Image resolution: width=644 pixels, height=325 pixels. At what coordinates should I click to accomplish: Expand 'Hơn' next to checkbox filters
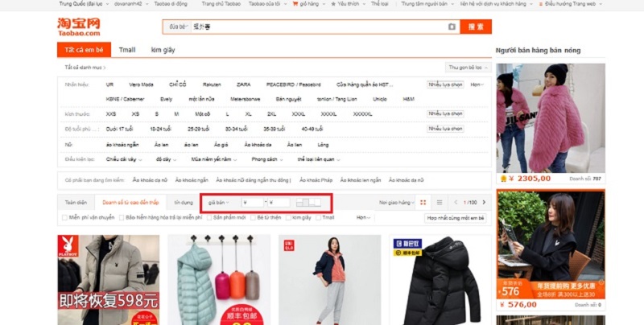coord(363,217)
